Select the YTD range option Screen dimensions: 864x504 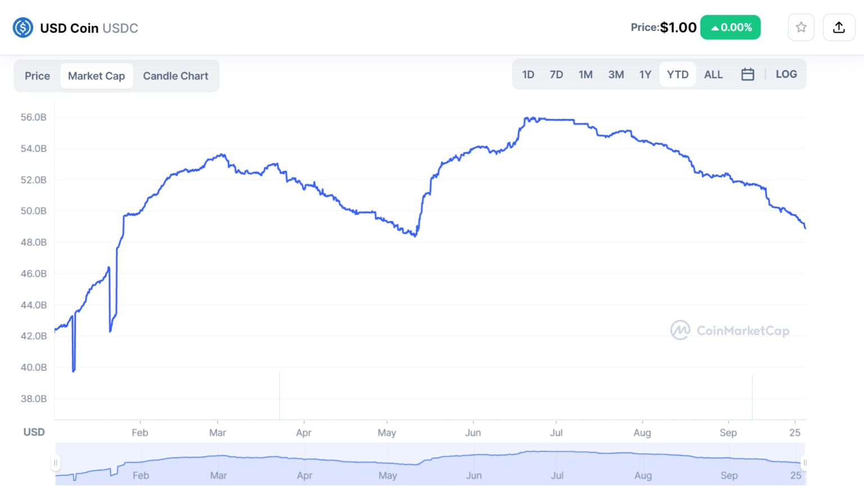click(677, 74)
